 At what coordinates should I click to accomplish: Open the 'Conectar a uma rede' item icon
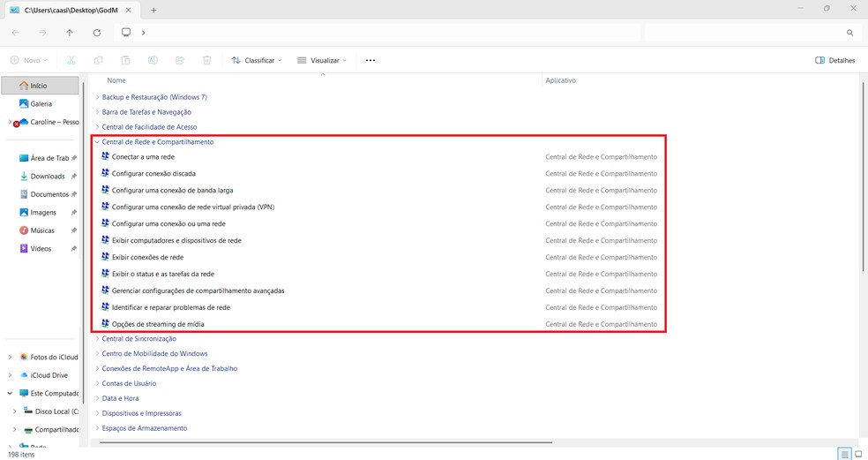(x=106, y=157)
